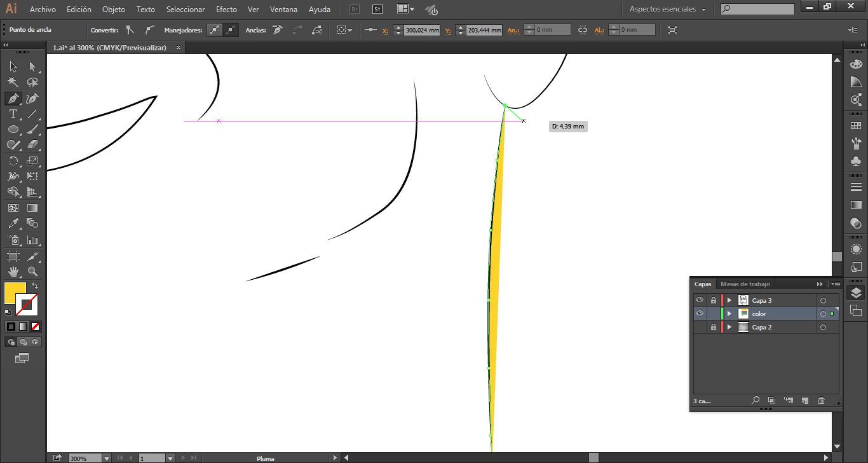Image resolution: width=868 pixels, height=463 pixels.
Task: Delete selected layer with trash icon
Action: pyautogui.click(x=821, y=401)
